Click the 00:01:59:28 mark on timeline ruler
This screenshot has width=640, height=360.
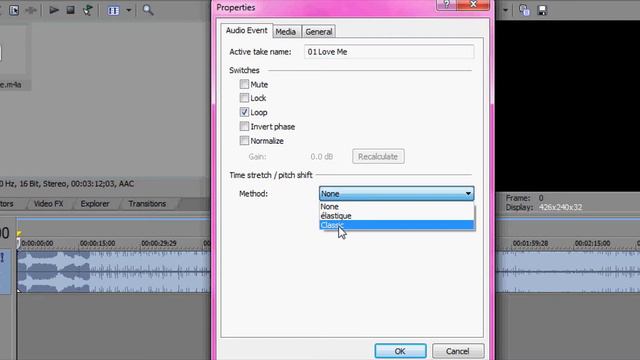tap(530, 243)
